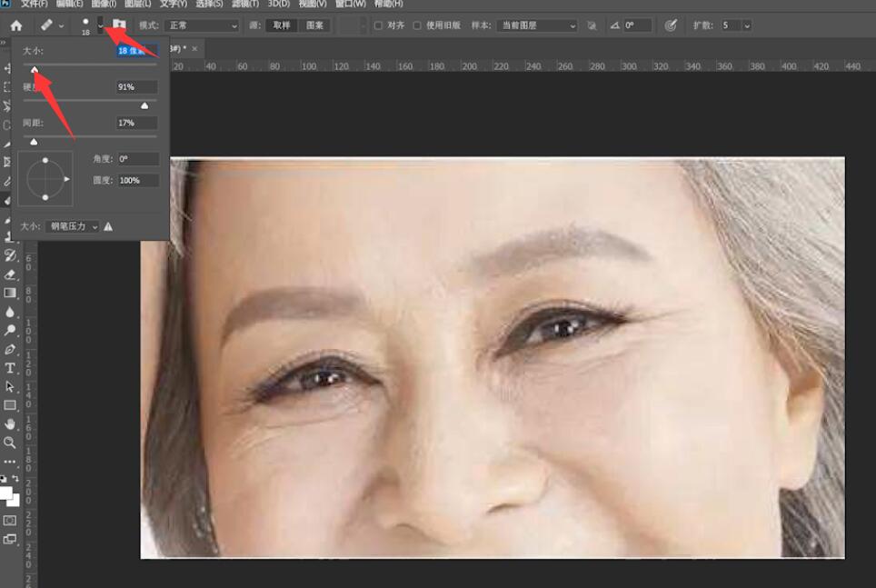Select the Zoom magnifier tool
This screenshot has height=588, width=876.
coord(9,443)
